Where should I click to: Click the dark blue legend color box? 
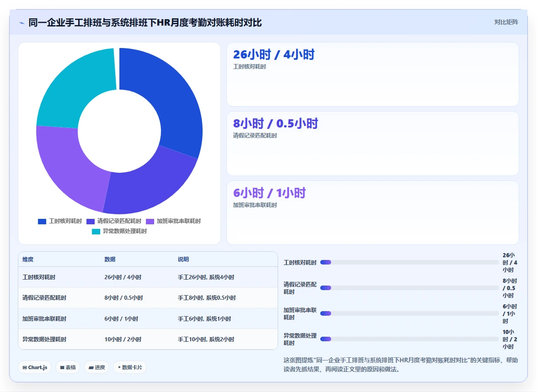coord(42,222)
